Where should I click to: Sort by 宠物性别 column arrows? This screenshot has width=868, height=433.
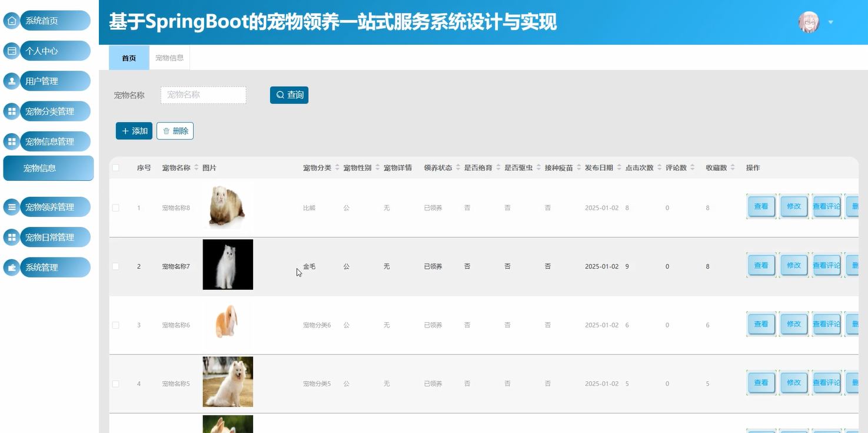click(377, 168)
